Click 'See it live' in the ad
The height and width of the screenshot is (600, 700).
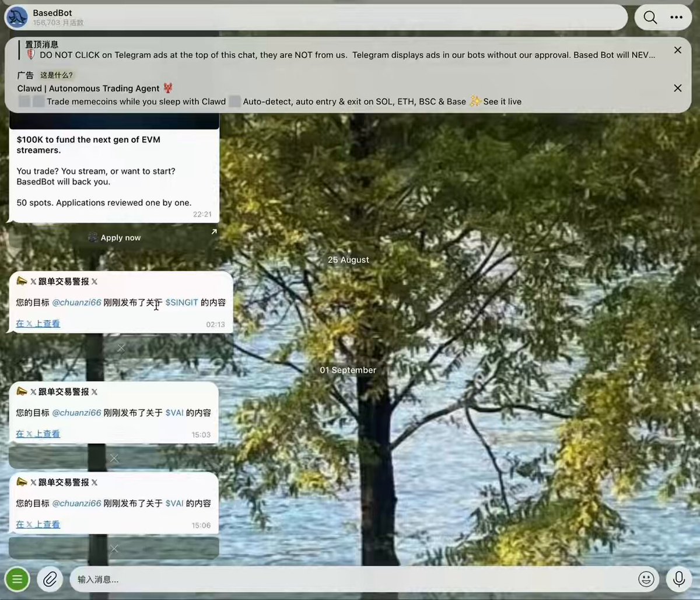(x=502, y=101)
